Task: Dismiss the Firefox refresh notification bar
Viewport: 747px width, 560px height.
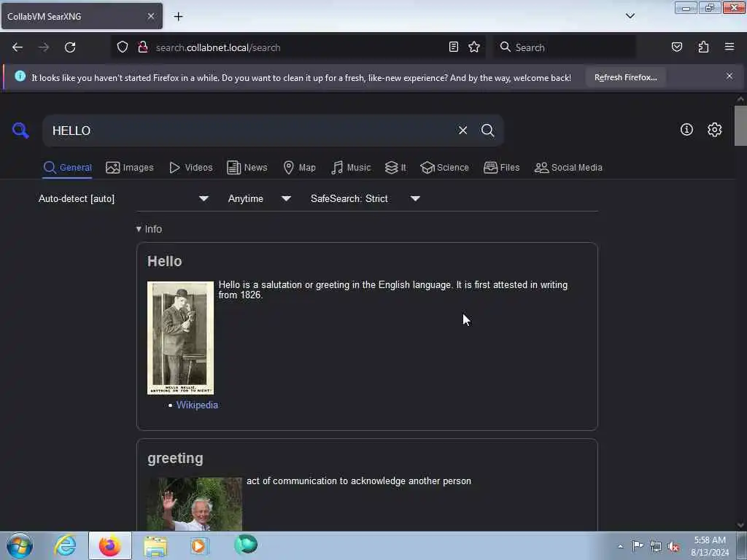Action: tap(729, 76)
